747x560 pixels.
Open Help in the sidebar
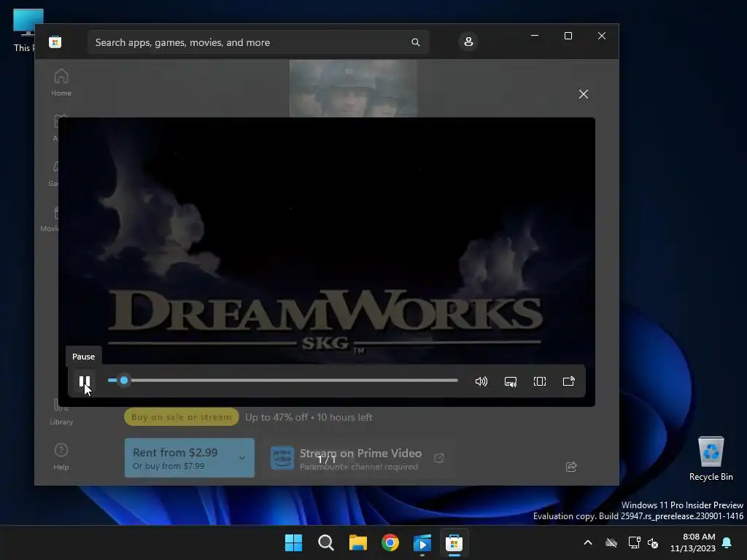pyautogui.click(x=61, y=456)
